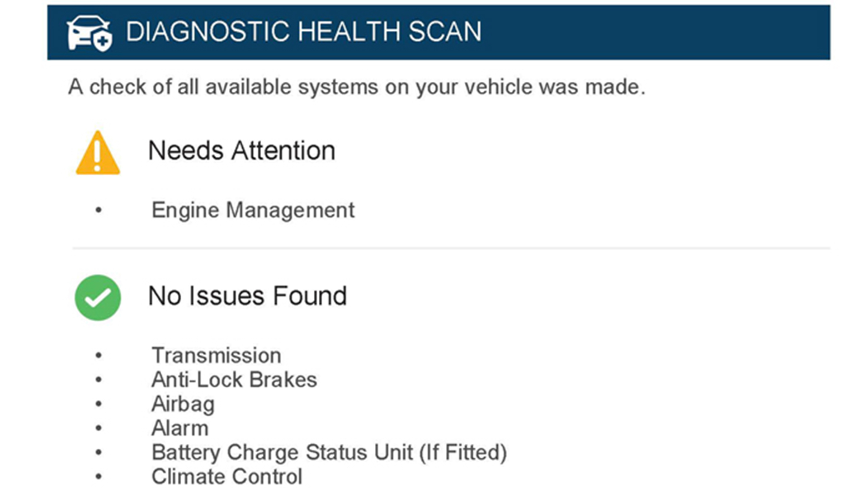Click the orange warning triangle icon
868x488 pixels.
[98, 153]
